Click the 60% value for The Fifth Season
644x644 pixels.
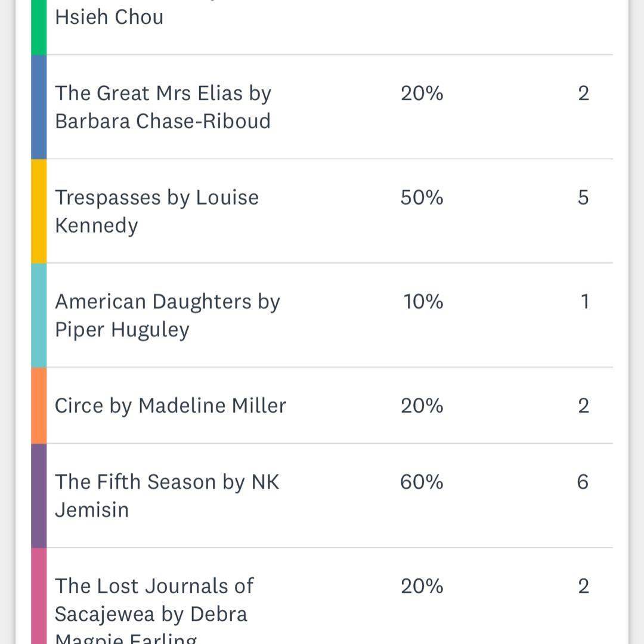coord(422,482)
